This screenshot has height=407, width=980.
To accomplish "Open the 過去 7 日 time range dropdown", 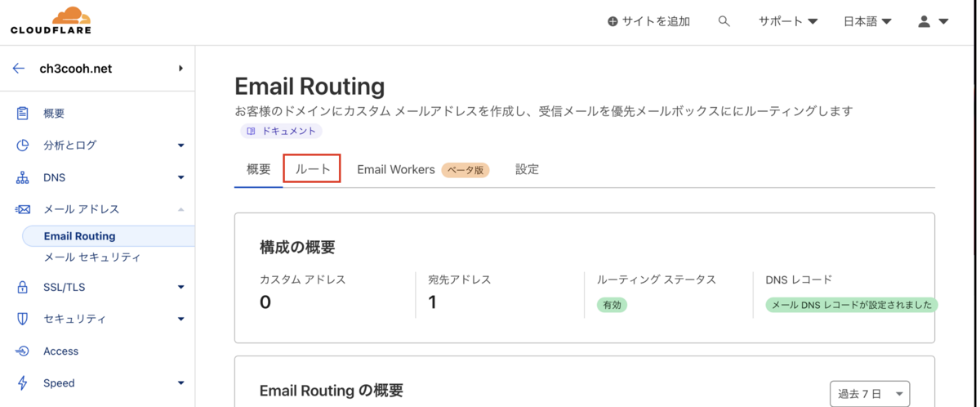I will pyautogui.click(x=870, y=394).
